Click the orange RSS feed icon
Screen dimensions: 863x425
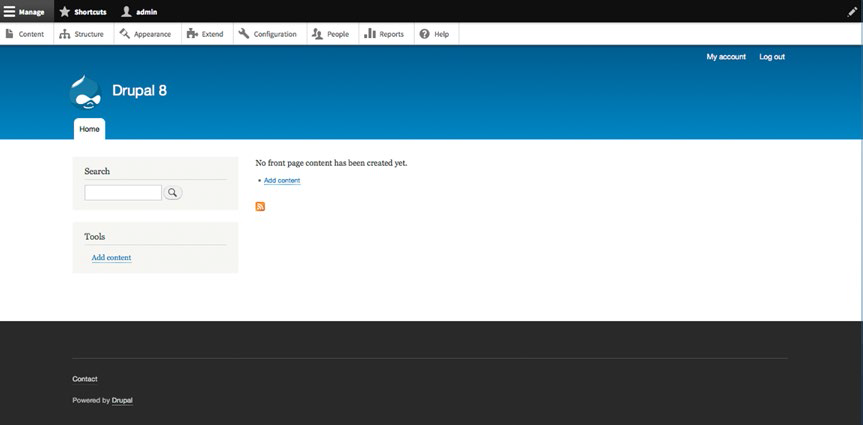[260, 206]
